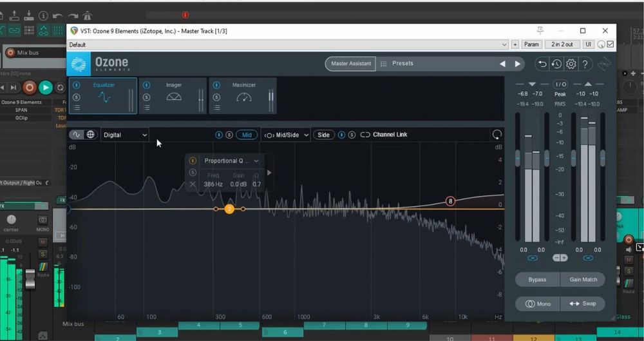The width and height of the screenshot is (644, 341).
Task: Click the record button in REAPER transport
Action: click(x=29, y=88)
